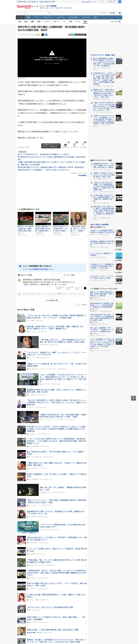Share the comment on X
This screenshot has height=644, width=138.
click(85, 288)
